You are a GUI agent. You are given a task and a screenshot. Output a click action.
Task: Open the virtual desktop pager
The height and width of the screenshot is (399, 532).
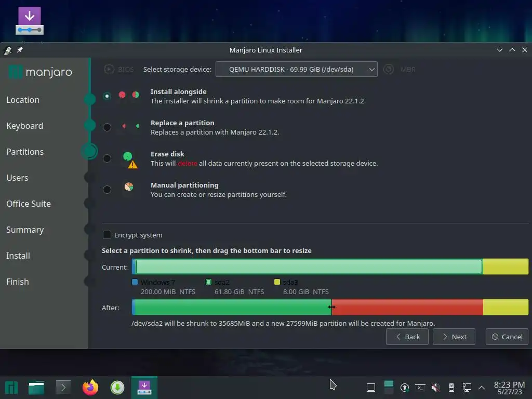(389, 388)
